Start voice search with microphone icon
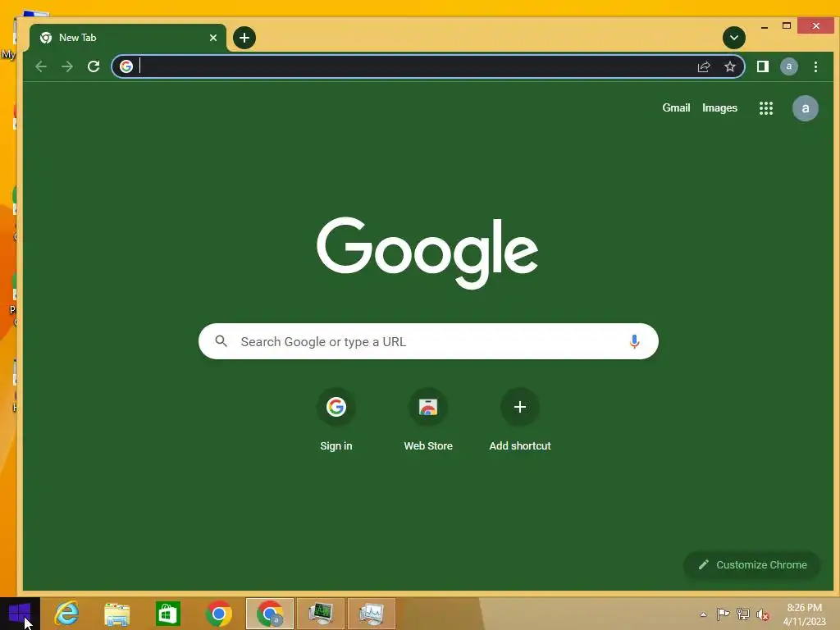The image size is (840, 630). coord(634,341)
